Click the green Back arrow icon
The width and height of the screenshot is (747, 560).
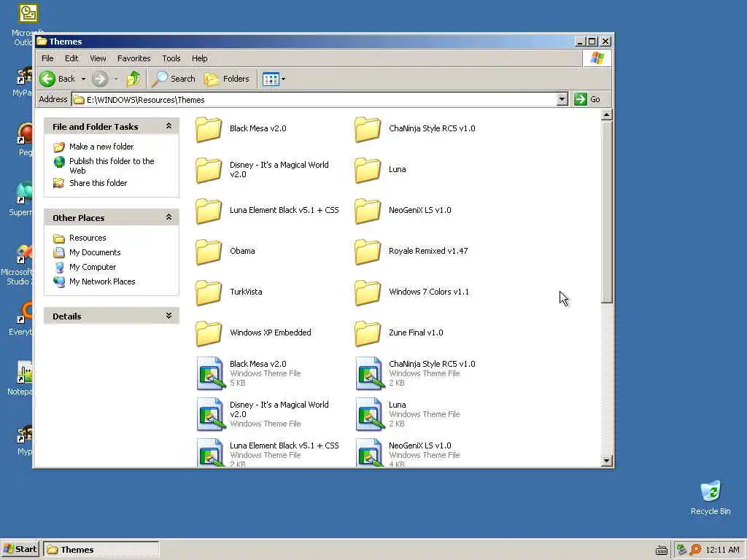click(x=47, y=79)
